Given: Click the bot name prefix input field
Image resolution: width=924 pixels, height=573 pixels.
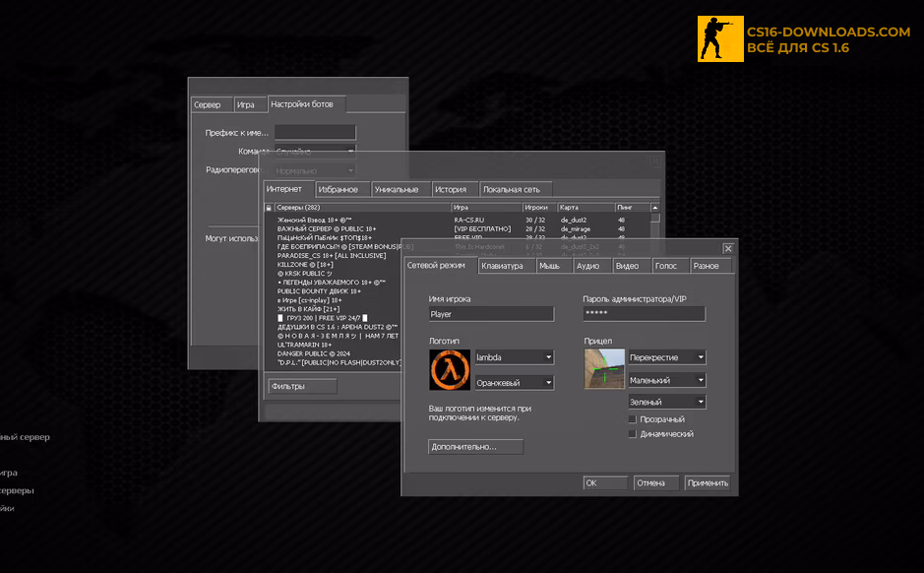Looking at the screenshot, I should (315, 133).
